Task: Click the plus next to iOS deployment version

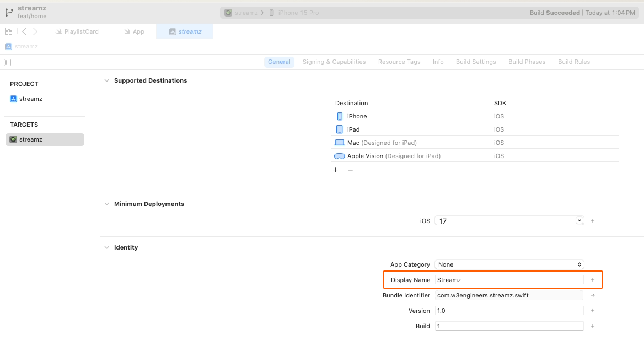Action: [x=593, y=221]
